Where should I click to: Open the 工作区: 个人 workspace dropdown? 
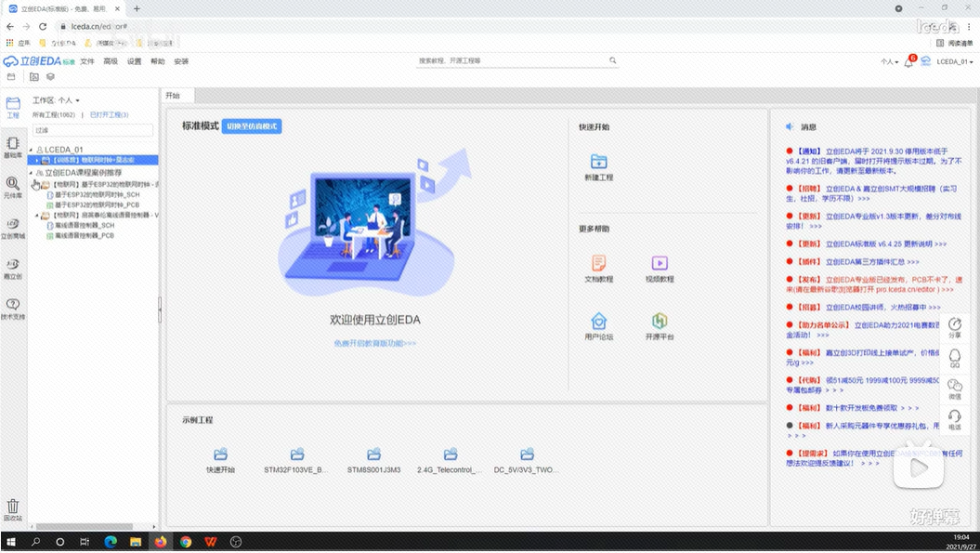point(57,100)
